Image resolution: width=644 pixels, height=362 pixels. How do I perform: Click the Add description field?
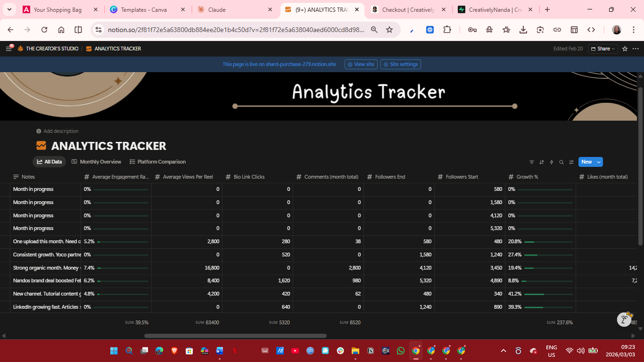click(x=61, y=131)
